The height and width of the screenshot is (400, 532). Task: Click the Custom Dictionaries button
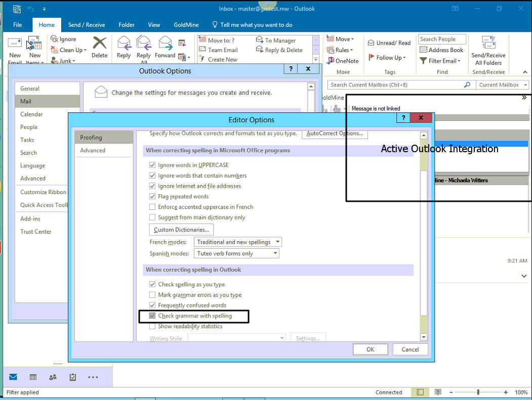click(181, 230)
